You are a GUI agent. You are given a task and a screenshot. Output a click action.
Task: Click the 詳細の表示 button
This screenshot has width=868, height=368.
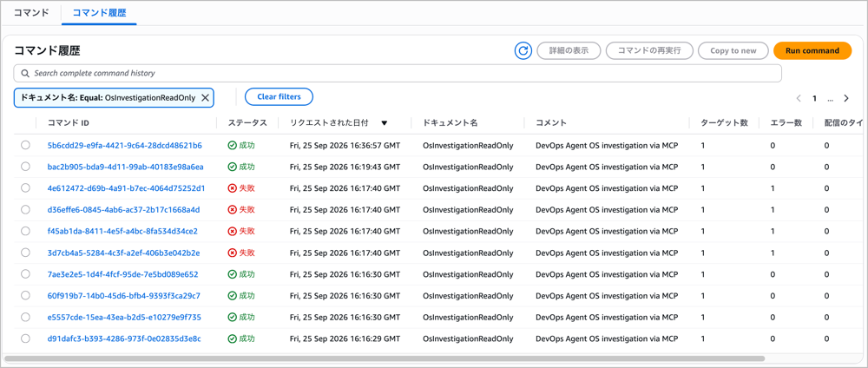tap(569, 50)
